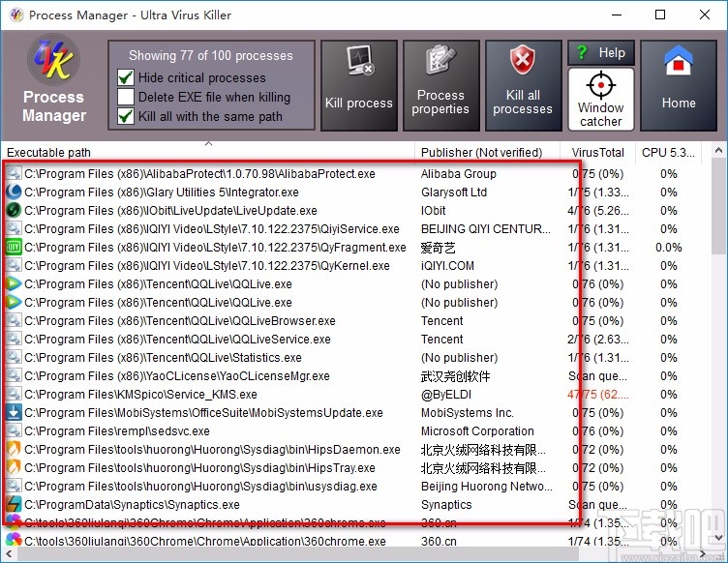Activate the Window catcher tool
Image resolution: width=728 pixels, height=563 pixels.
click(601, 100)
